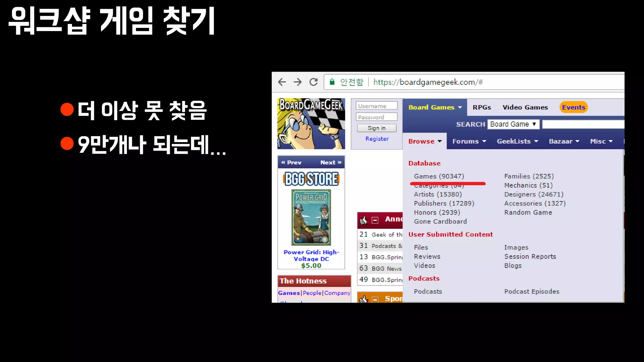Collapse the Sponsors box minus toggle

(x=375, y=300)
